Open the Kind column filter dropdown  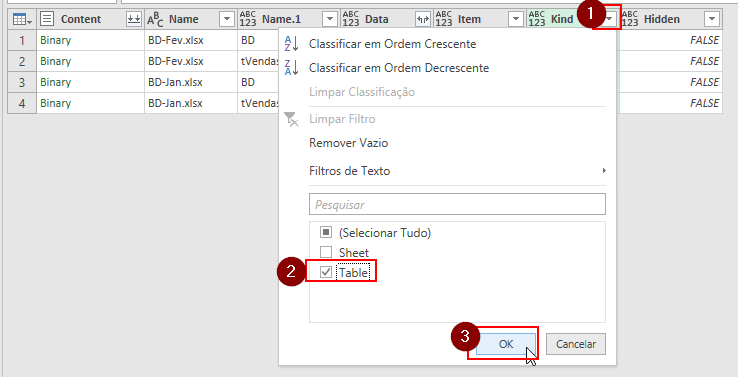click(x=610, y=19)
